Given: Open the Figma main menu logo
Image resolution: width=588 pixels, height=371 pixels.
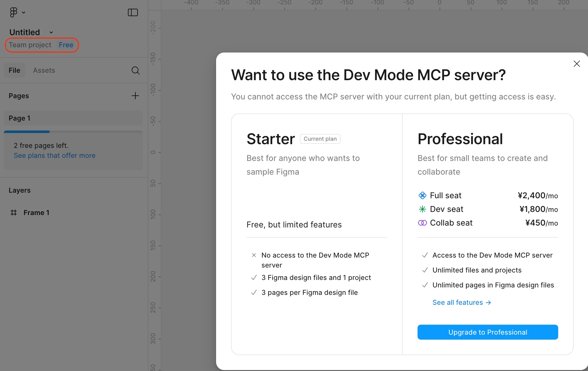Looking at the screenshot, I should point(13,12).
